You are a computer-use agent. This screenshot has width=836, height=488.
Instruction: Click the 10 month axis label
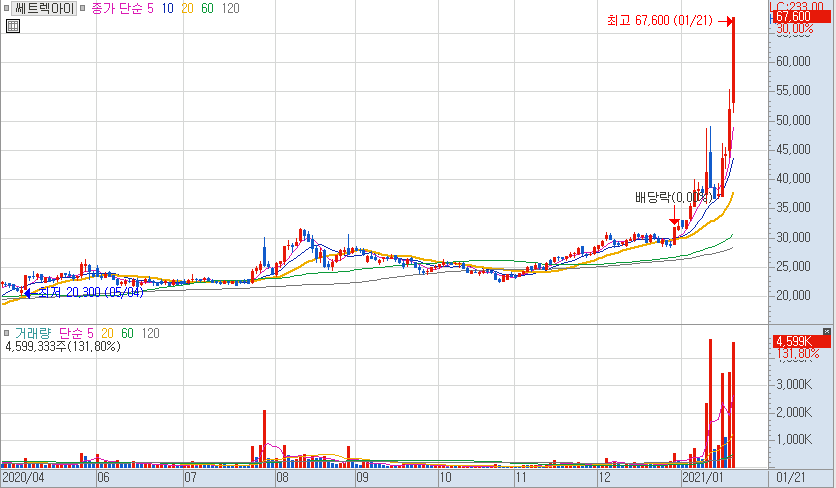pyautogui.click(x=445, y=477)
